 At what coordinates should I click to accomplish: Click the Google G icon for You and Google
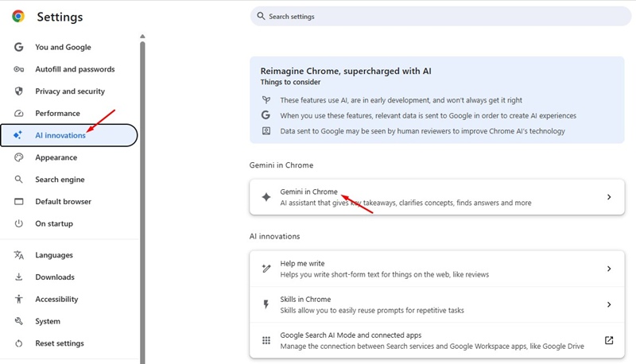pyautogui.click(x=18, y=47)
